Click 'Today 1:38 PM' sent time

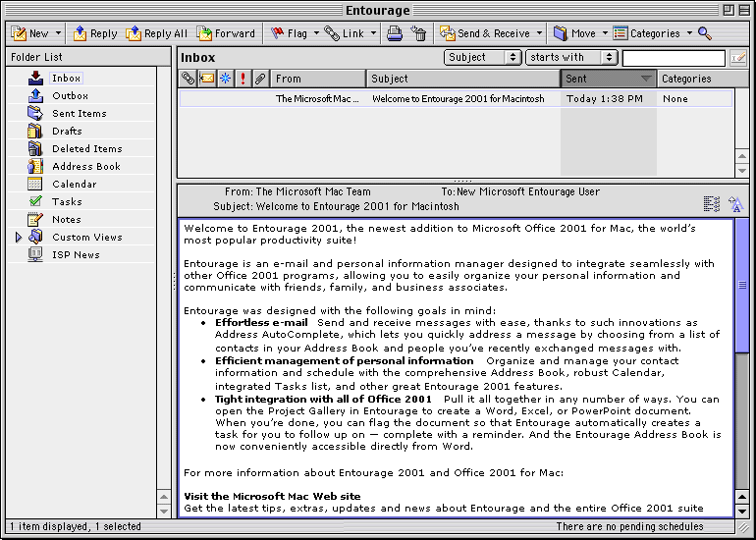click(x=604, y=99)
